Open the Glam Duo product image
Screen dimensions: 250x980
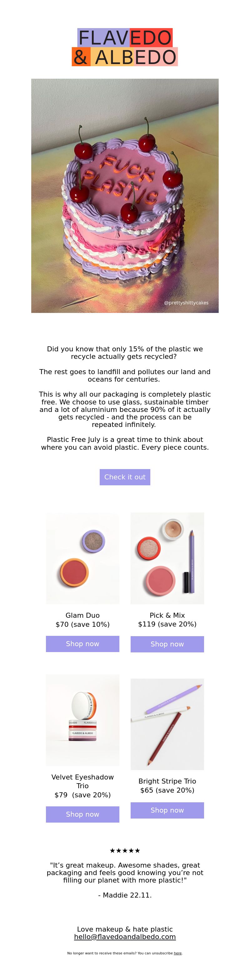(x=82, y=558)
